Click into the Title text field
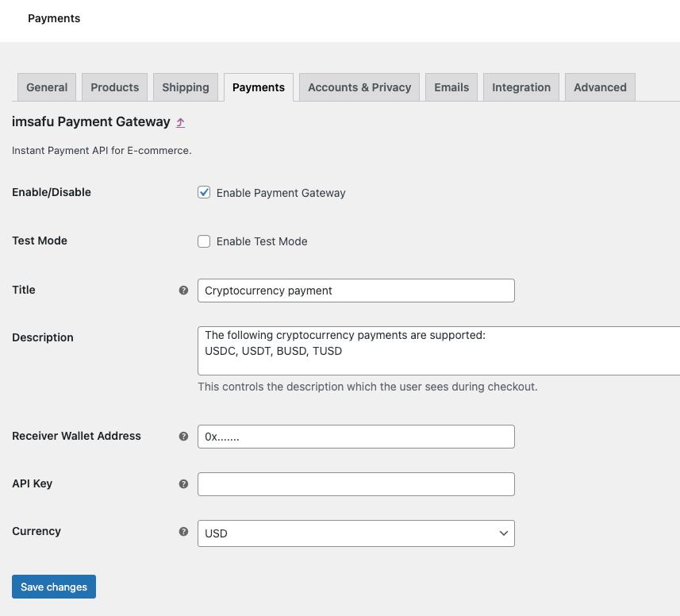 [x=355, y=291]
